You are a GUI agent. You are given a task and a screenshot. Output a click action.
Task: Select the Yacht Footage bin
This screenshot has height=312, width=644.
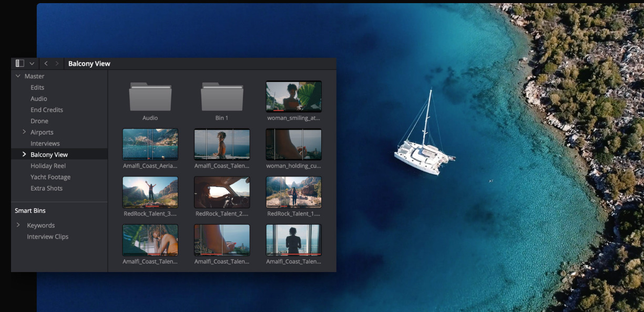(50, 177)
